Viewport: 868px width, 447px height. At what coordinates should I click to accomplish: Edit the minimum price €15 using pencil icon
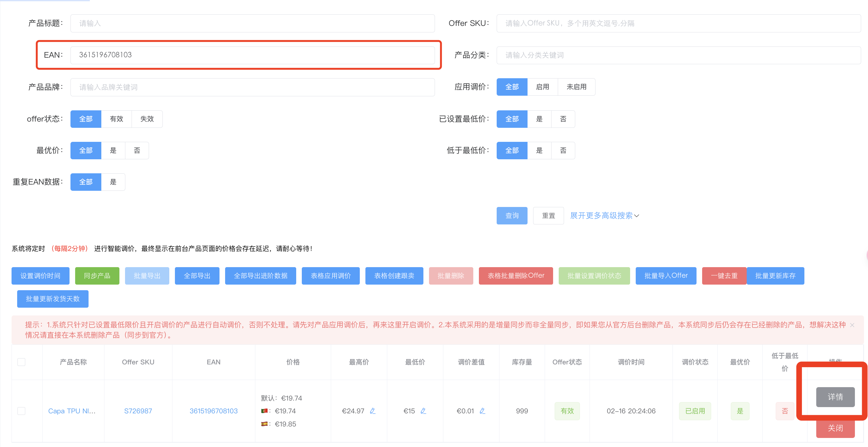(x=423, y=411)
